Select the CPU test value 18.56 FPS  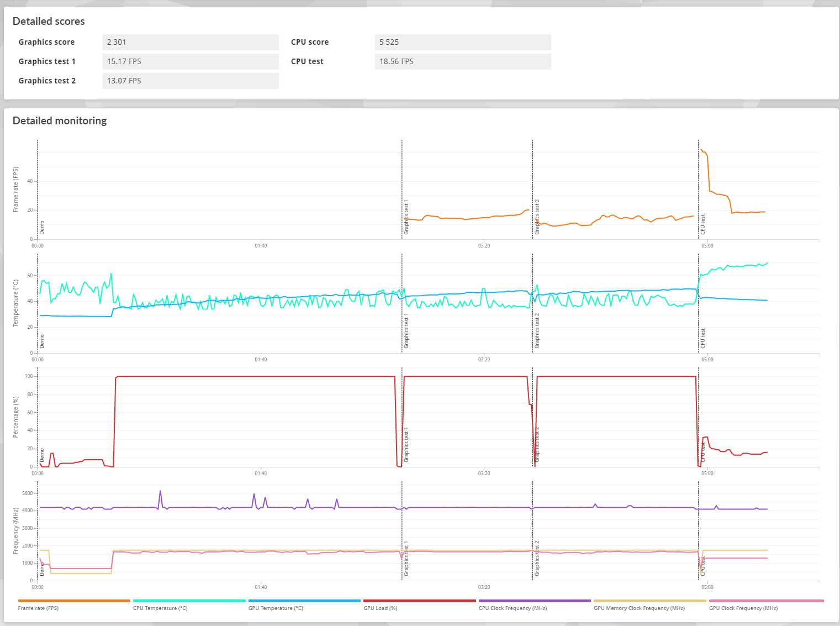click(463, 61)
